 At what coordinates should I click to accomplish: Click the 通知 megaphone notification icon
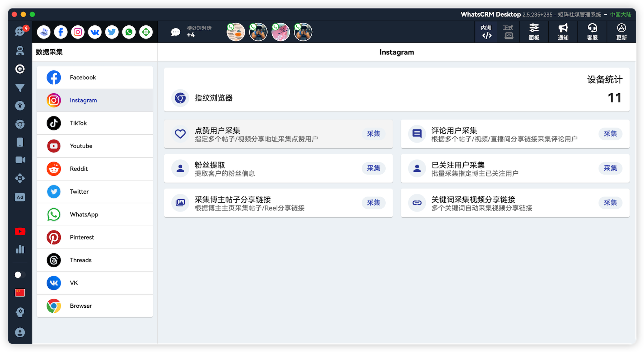(563, 32)
